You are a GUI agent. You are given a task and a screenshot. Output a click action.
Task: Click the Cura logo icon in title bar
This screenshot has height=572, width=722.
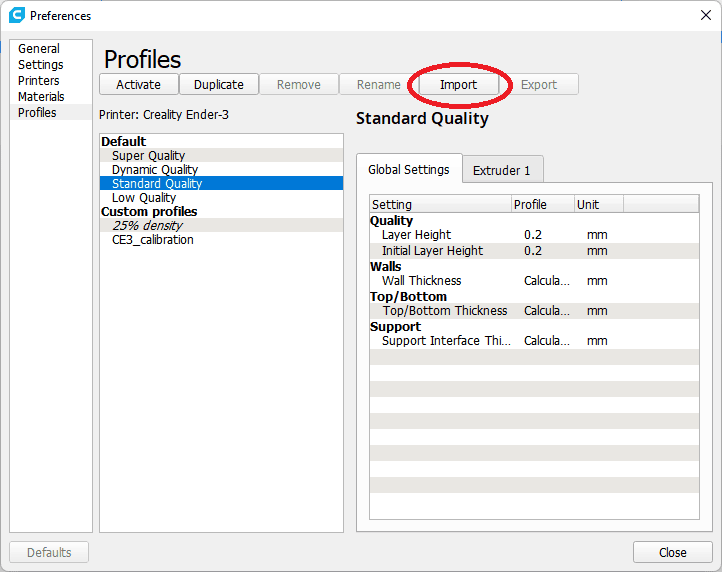click(x=17, y=15)
